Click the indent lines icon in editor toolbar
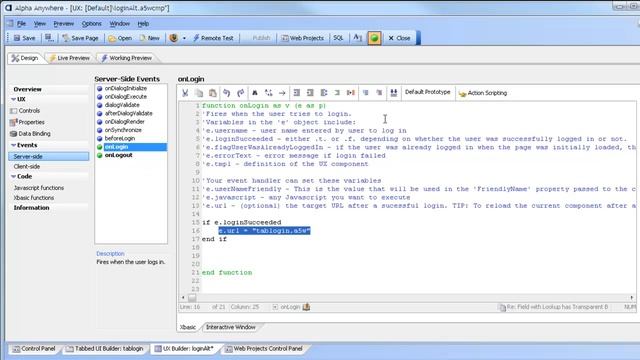Image resolution: width=640 pixels, height=360 pixels. 297,93
